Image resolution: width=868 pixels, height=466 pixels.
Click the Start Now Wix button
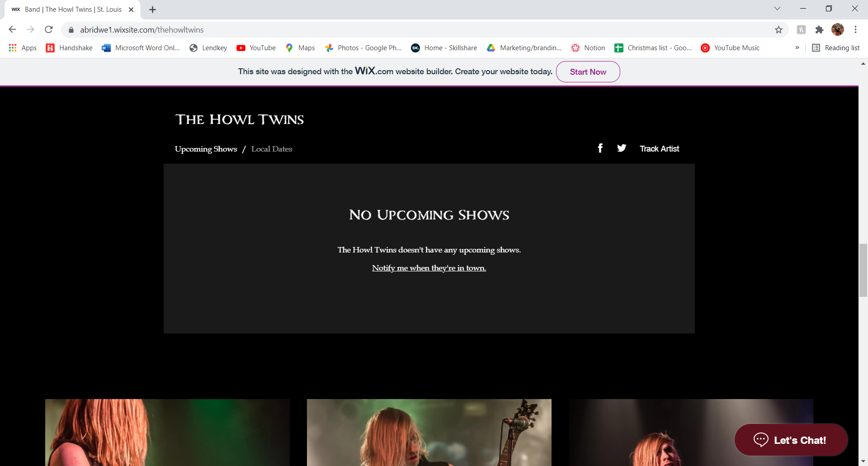(x=588, y=71)
